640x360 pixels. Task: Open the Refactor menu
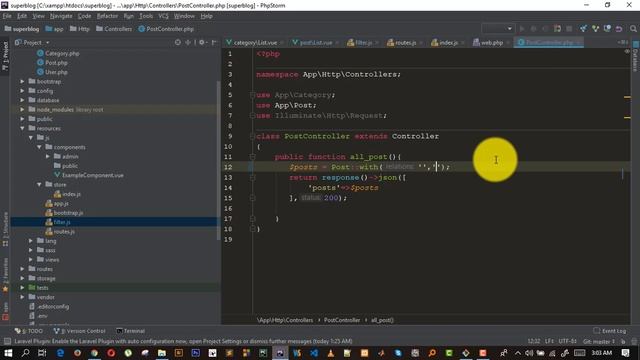pos(107,16)
